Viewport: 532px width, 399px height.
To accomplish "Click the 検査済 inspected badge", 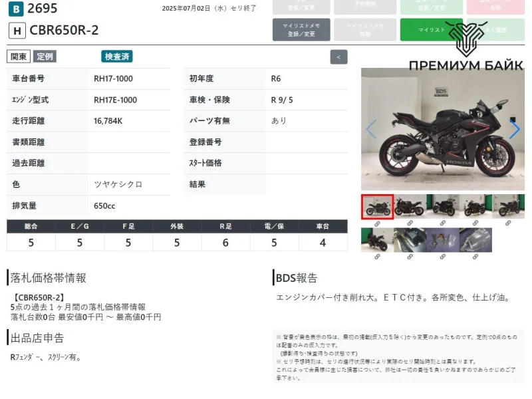I will click(117, 57).
